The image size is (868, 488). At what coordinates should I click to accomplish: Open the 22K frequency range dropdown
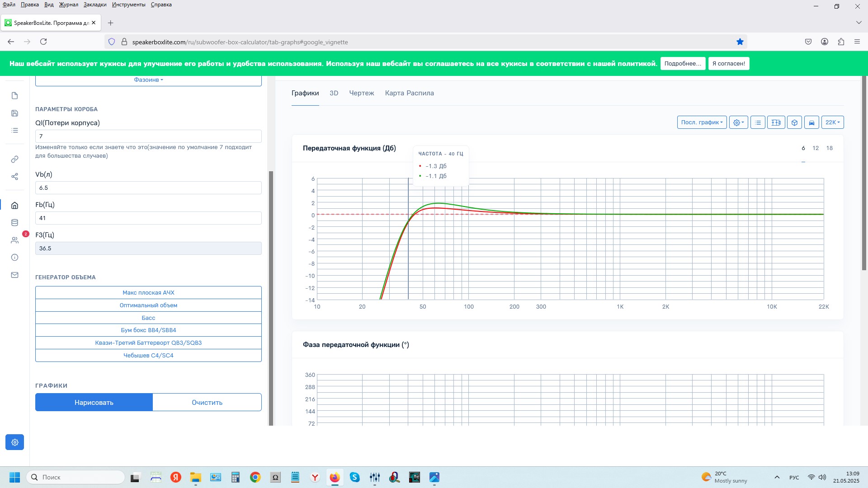coord(832,122)
